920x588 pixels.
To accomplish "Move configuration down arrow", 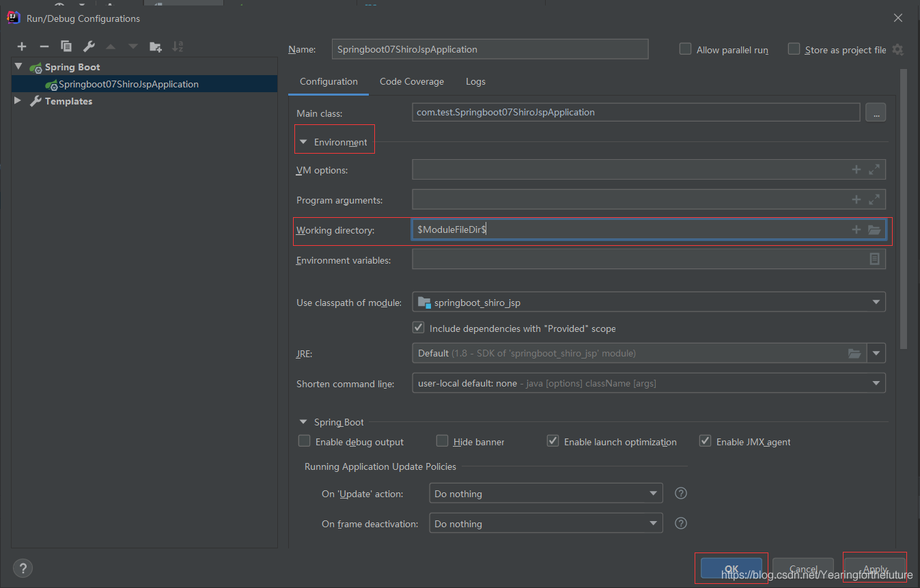I will (x=133, y=46).
